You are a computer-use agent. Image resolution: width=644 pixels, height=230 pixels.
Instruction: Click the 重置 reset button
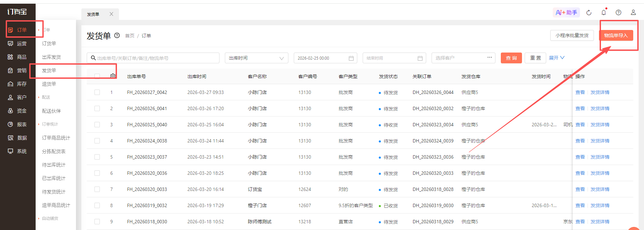tap(535, 58)
